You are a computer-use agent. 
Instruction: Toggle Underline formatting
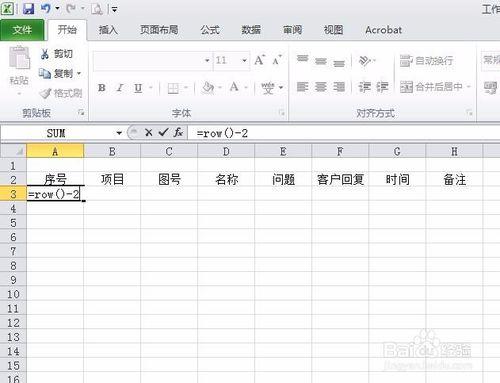138,88
